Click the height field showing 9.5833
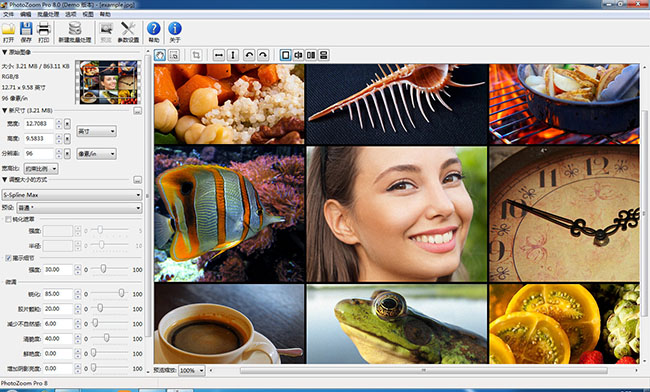 pyautogui.click(x=39, y=138)
